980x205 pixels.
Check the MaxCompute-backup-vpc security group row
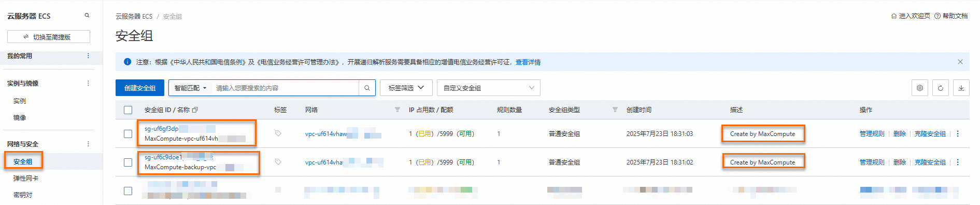[x=128, y=162]
